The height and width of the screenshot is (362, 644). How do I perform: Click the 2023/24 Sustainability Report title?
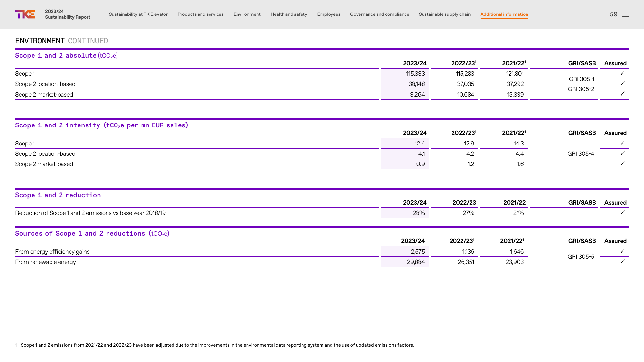click(68, 14)
